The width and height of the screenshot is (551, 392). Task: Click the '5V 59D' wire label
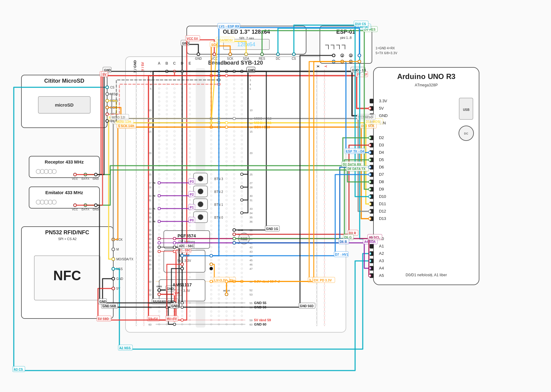[x=104, y=319]
